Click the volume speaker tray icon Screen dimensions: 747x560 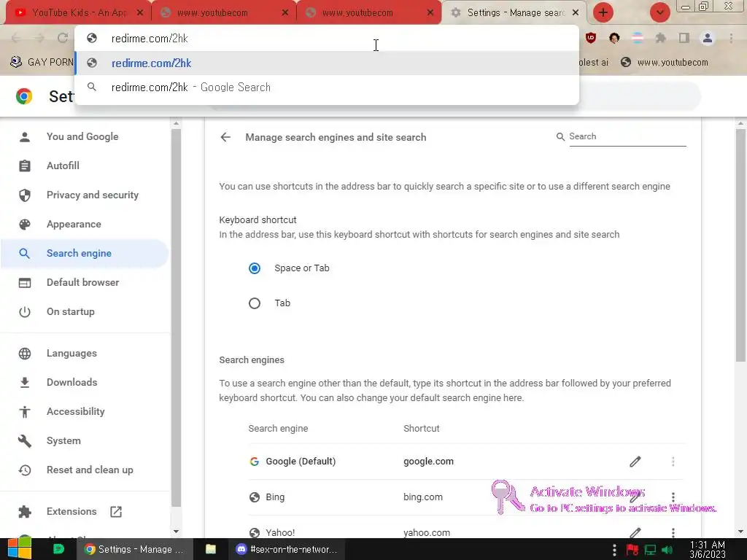click(668, 550)
